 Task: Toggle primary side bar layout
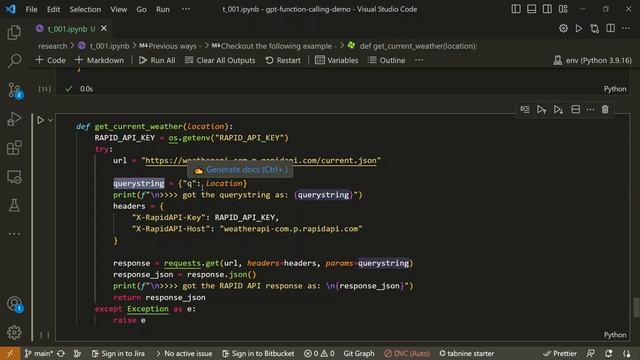point(516,9)
